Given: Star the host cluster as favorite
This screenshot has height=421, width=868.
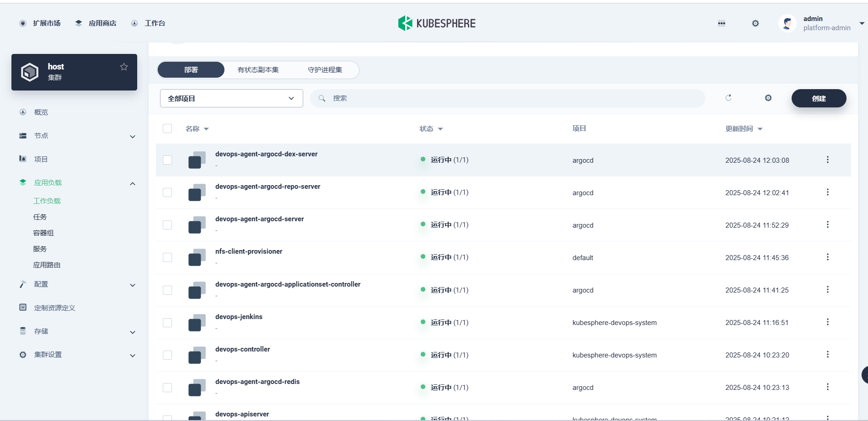Looking at the screenshot, I should pos(124,67).
